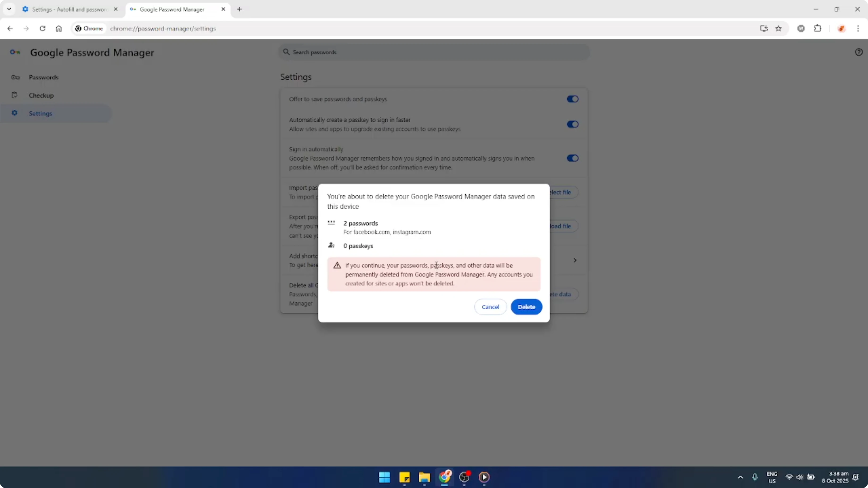Open the tab search dropdown arrow

[9, 9]
